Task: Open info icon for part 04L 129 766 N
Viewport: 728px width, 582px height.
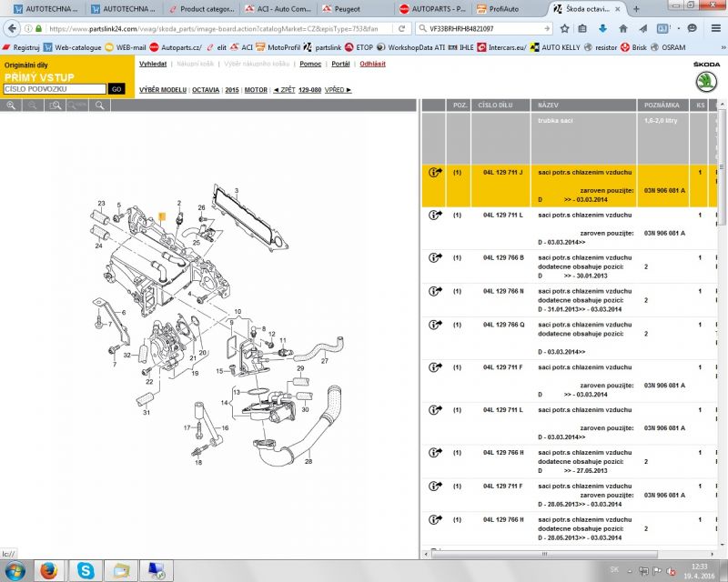Action: 435,291
